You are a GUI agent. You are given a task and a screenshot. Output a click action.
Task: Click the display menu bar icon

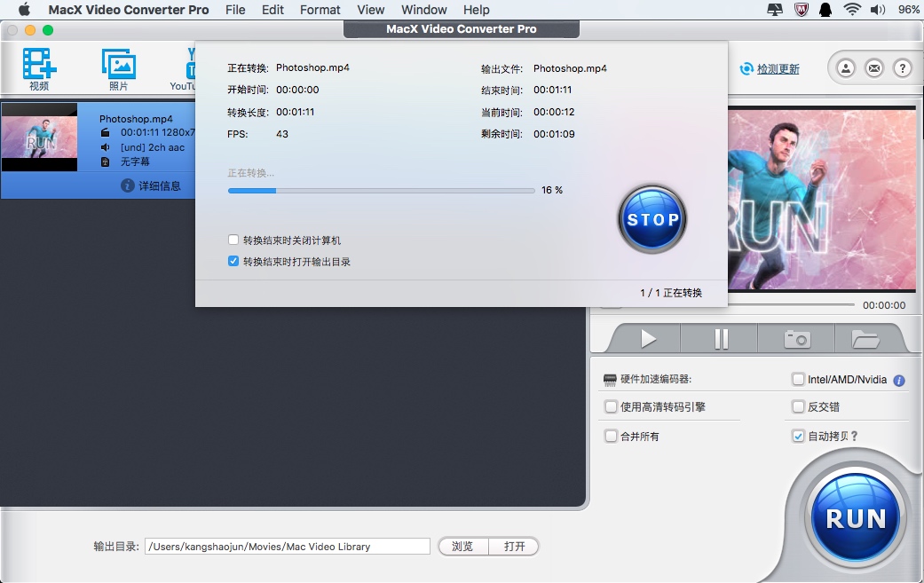click(x=775, y=10)
